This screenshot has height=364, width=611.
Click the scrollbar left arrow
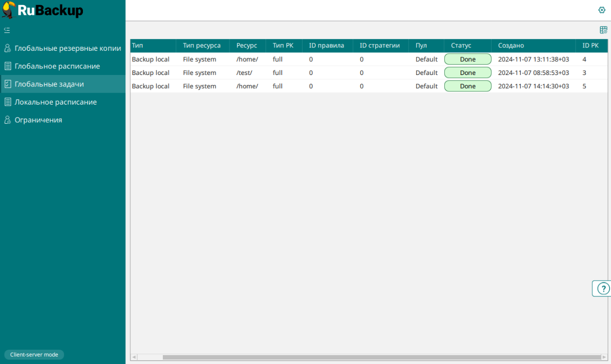[x=134, y=357]
